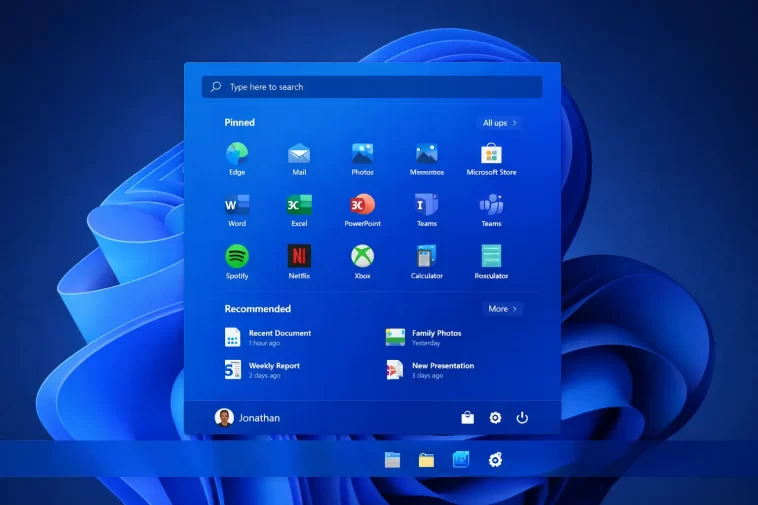Open the Calculator app
758x505 pixels.
tap(426, 262)
